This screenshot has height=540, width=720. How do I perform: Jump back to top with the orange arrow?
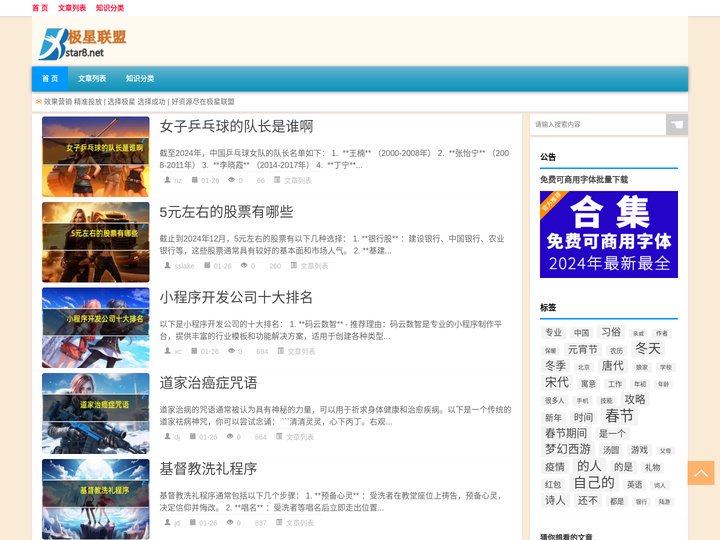[x=701, y=473]
